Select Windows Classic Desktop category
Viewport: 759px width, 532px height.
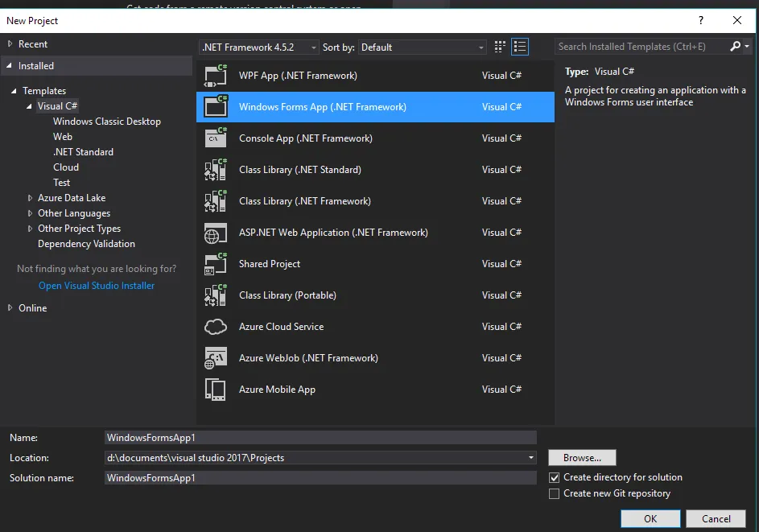pyautogui.click(x=107, y=122)
